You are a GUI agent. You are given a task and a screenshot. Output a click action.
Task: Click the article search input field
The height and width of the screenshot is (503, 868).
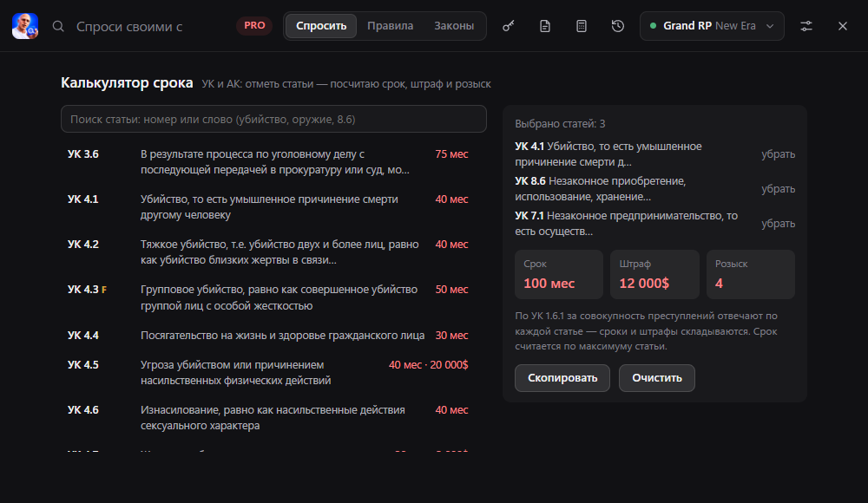(x=273, y=119)
